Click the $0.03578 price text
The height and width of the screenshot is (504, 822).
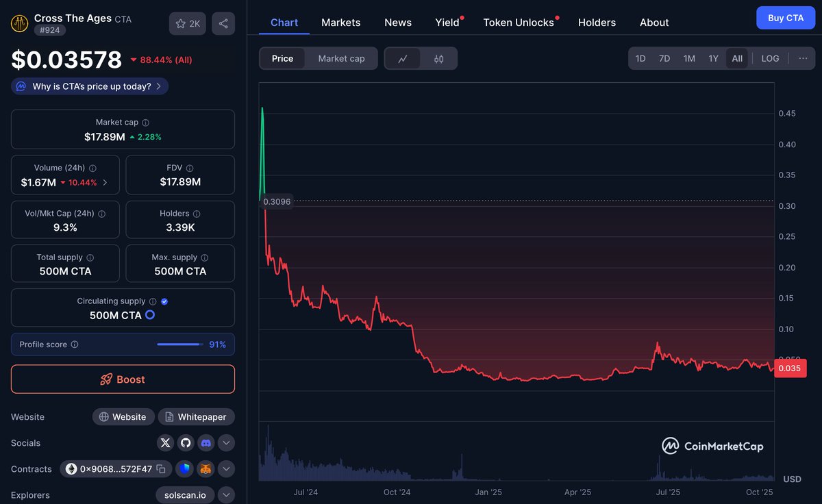click(66, 60)
